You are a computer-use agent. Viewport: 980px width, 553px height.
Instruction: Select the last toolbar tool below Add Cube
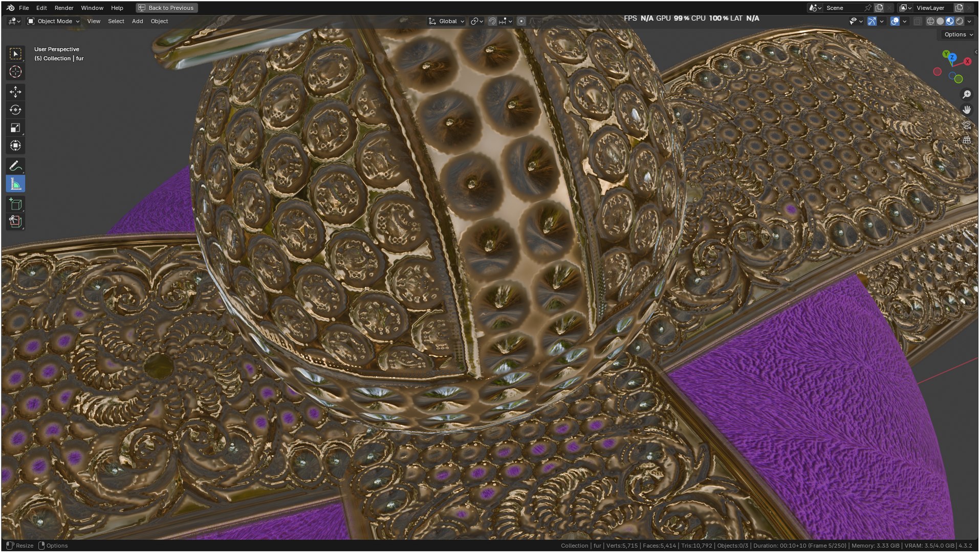pos(15,222)
